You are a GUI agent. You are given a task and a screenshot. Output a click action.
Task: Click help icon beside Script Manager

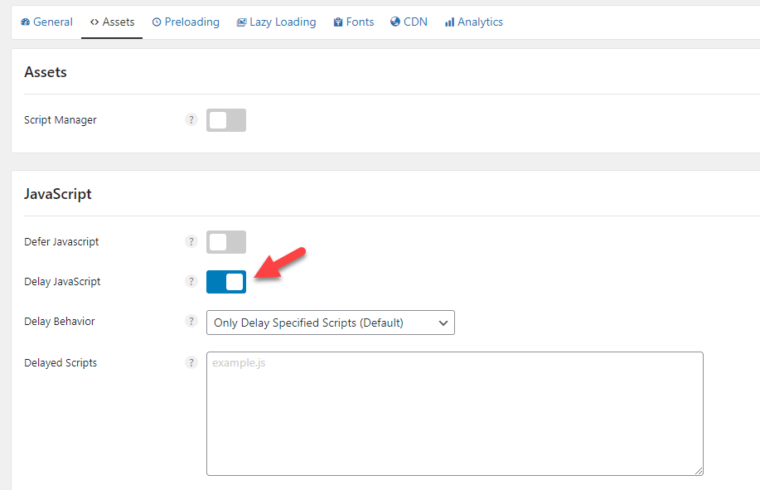191,120
